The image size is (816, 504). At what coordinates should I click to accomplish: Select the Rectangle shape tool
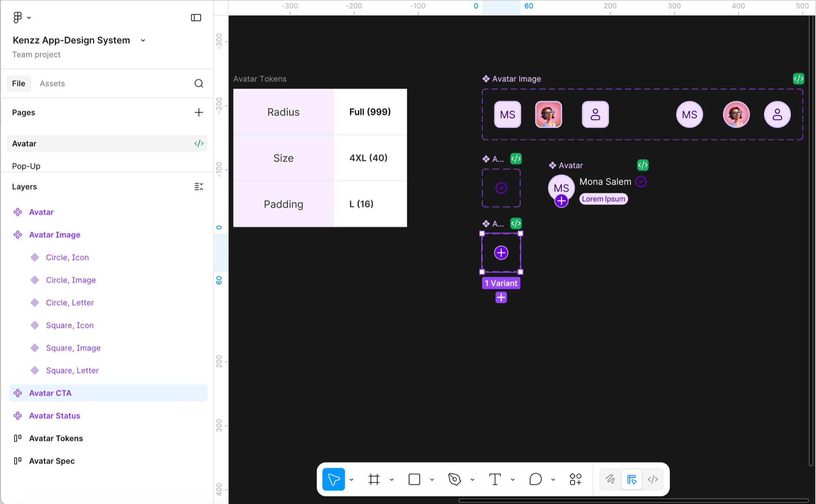pyautogui.click(x=414, y=480)
